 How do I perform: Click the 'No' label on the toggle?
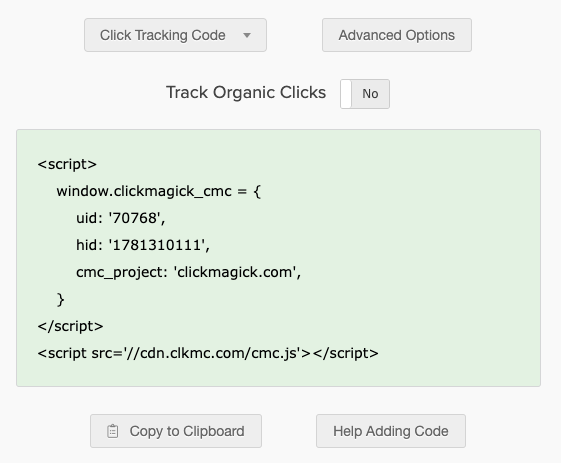click(370, 94)
